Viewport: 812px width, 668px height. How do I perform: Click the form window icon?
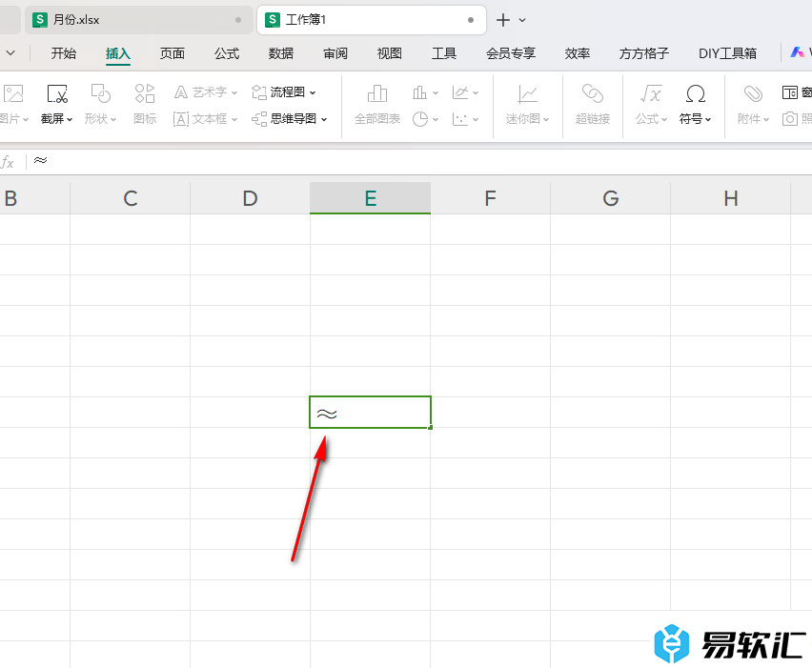[x=790, y=92]
